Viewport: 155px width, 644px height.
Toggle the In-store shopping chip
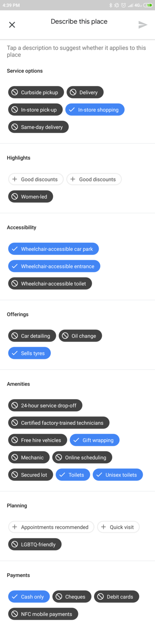point(95,109)
